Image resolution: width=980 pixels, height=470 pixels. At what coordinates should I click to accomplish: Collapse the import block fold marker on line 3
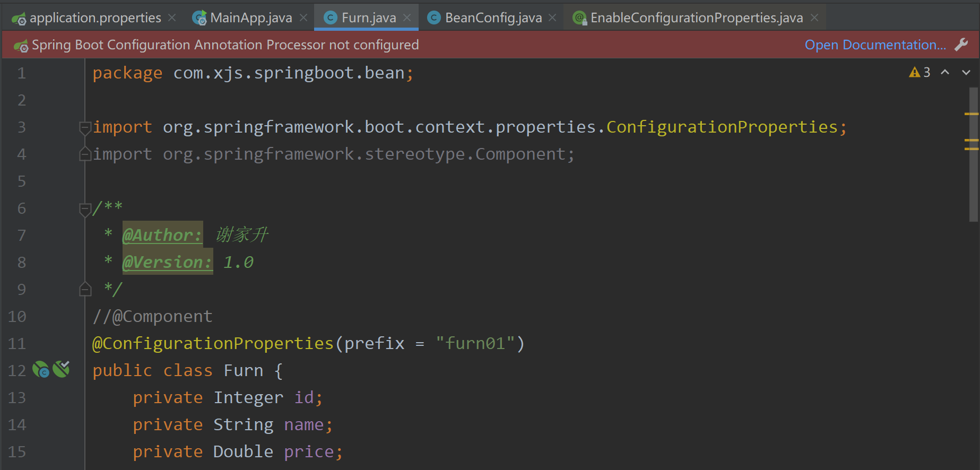tap(85, 127)
